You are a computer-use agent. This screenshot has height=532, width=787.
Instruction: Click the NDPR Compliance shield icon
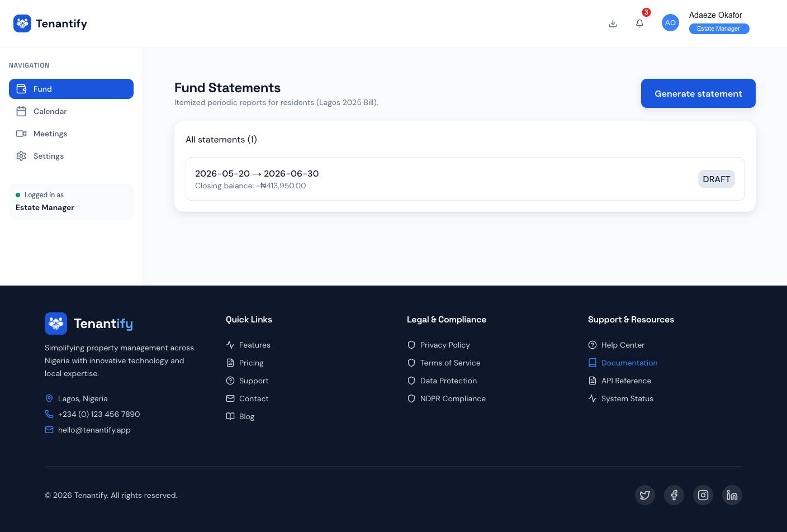[x=411, y=398]
